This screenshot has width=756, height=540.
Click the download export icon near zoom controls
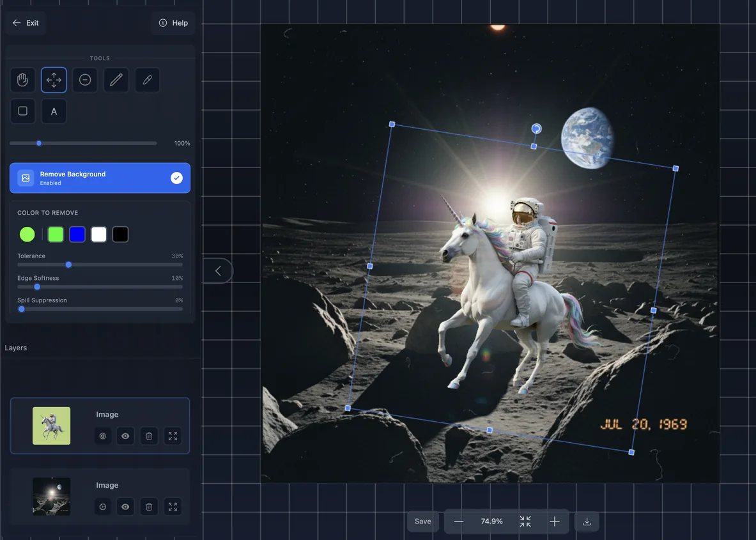(587, 521)
